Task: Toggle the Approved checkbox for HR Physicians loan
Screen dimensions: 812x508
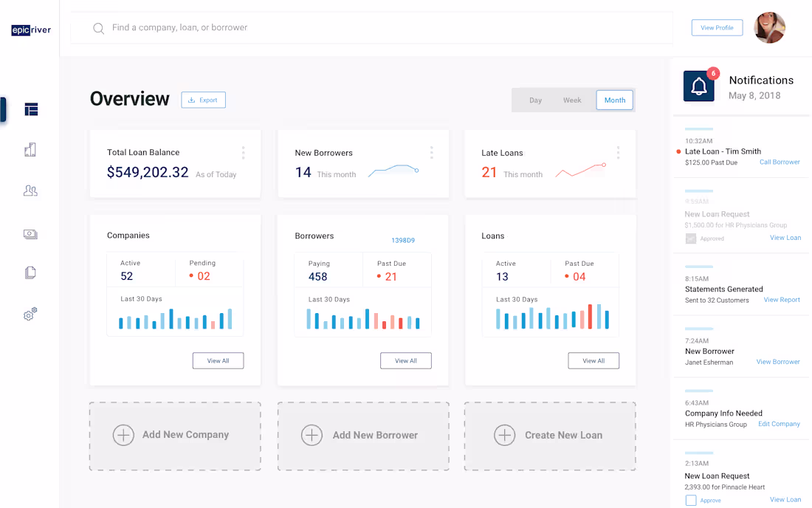Action: [691, 238]
